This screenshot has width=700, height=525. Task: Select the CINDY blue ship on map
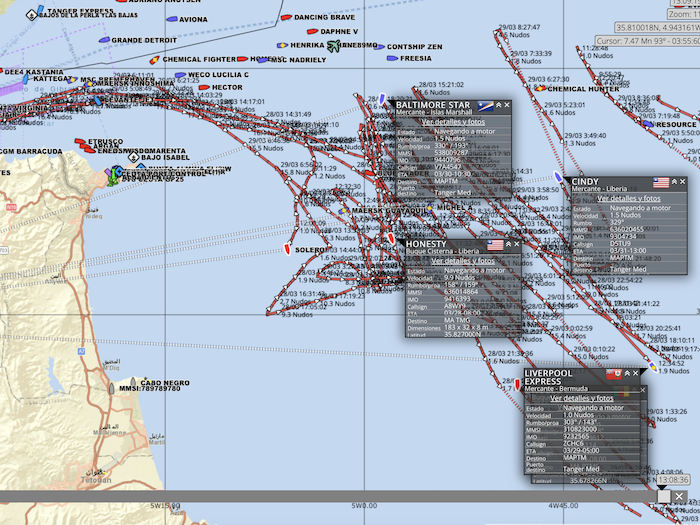(x=558, y=176)
